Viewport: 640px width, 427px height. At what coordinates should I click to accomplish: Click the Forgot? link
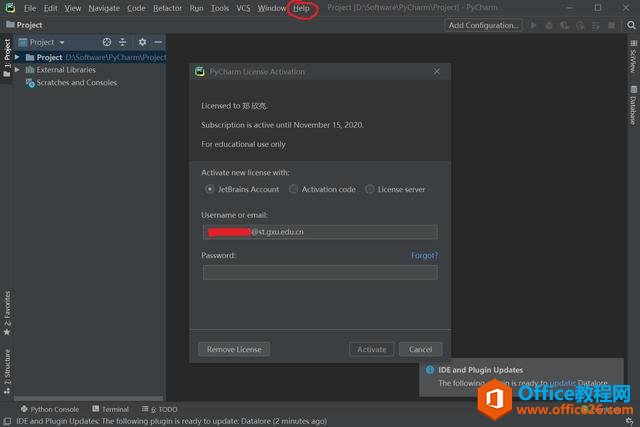click(424, 256)
